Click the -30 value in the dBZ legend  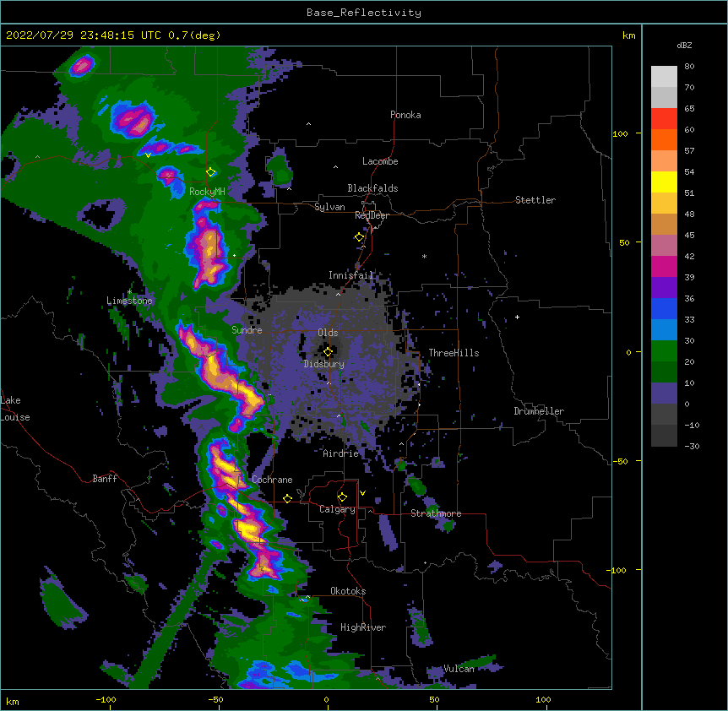coord(692,446)
